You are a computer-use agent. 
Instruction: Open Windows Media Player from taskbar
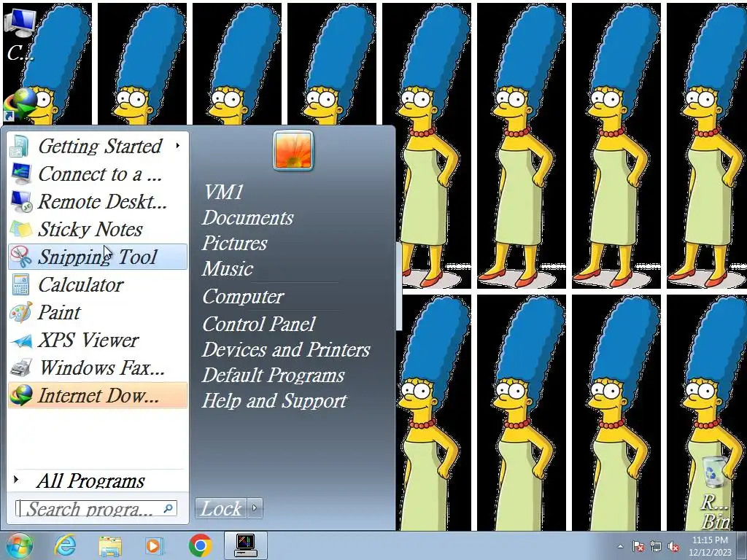pos(153,545)
